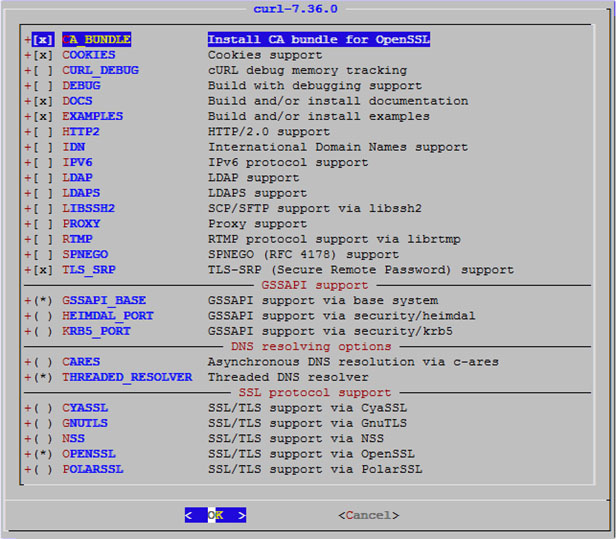Toggle the CA_BUNDLE checkbox
616x539 pixels.
tap(43, 40)
